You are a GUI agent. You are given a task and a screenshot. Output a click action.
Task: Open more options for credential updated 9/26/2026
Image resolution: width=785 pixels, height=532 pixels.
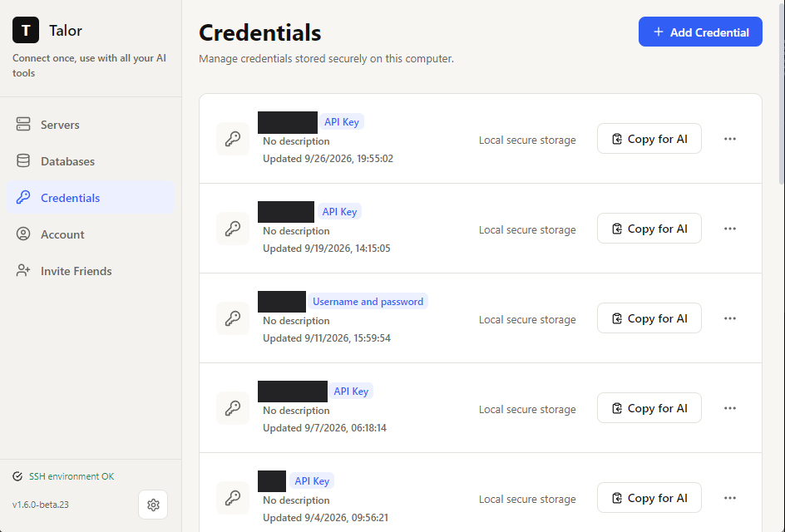(x=729, y=139)
